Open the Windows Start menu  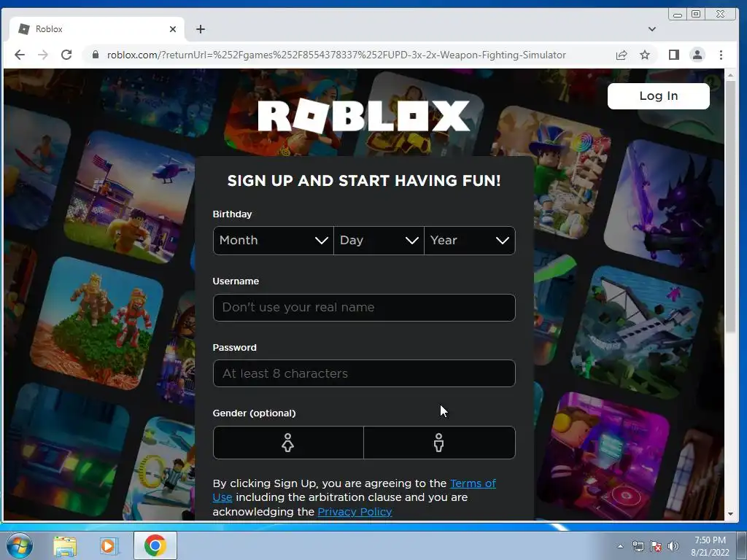click(x=20, y=545)
